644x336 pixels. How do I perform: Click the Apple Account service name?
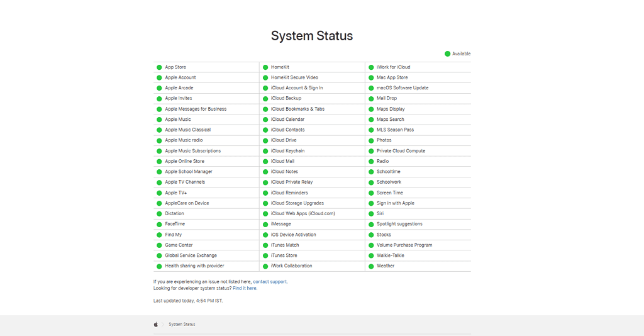(x=180, y=77)
